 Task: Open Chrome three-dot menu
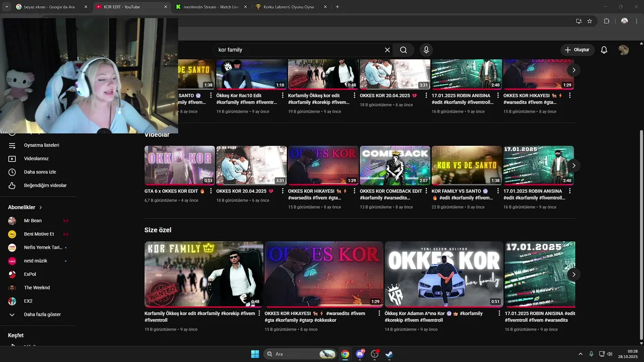pyautogui.click(x=636, y=21)
